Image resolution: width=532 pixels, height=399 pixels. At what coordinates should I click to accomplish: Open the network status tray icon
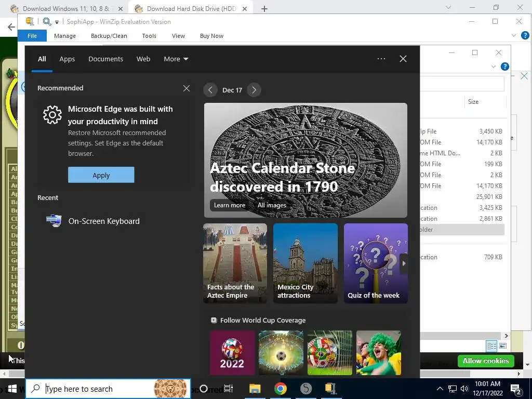pos(453,389)
